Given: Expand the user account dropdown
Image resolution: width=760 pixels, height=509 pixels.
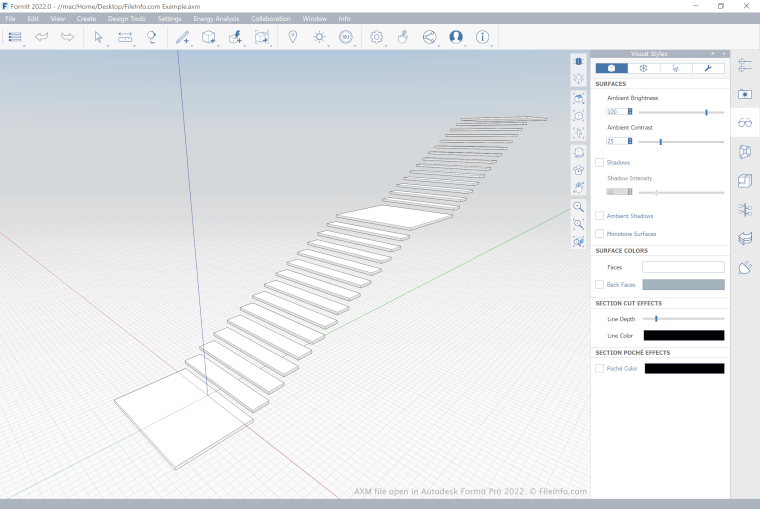Looking at the screenshot, I should [456, 37].
